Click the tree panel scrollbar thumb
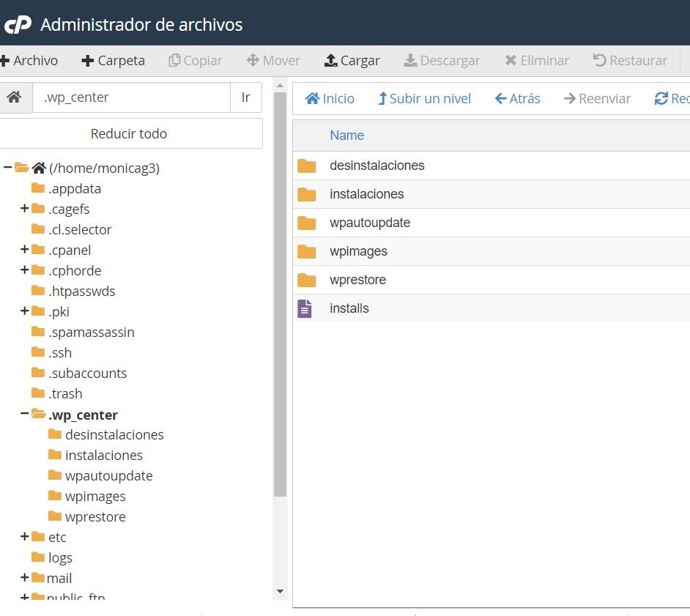This screenshot has width=690, height=616. click(x=280, y=294)
